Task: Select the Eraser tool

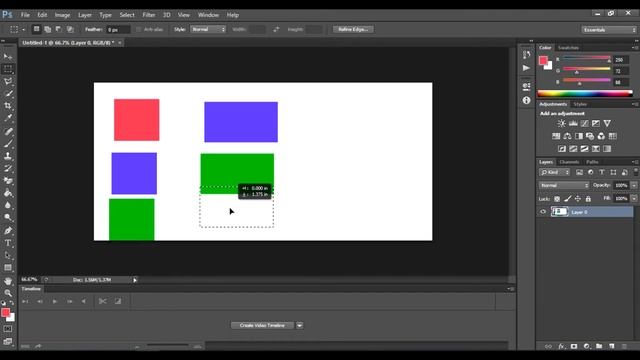Action: [8, 181]
